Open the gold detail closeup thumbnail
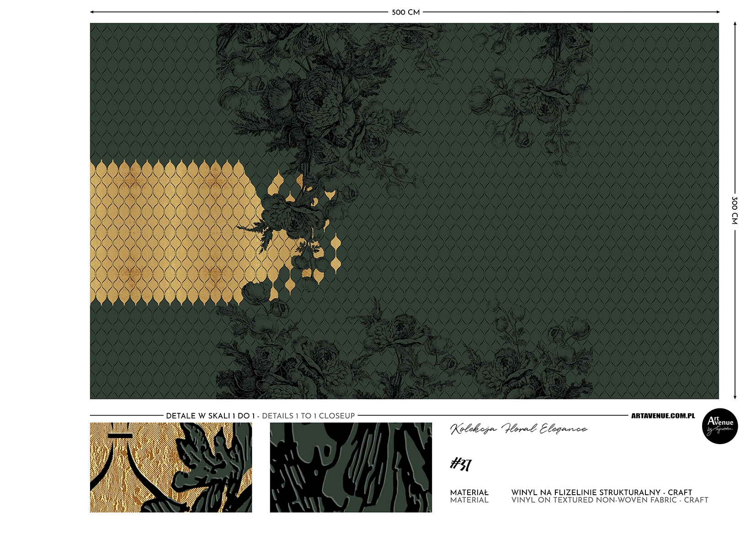Image resolution: width=756 pixels, height=534 pixels. coord(170,467)
